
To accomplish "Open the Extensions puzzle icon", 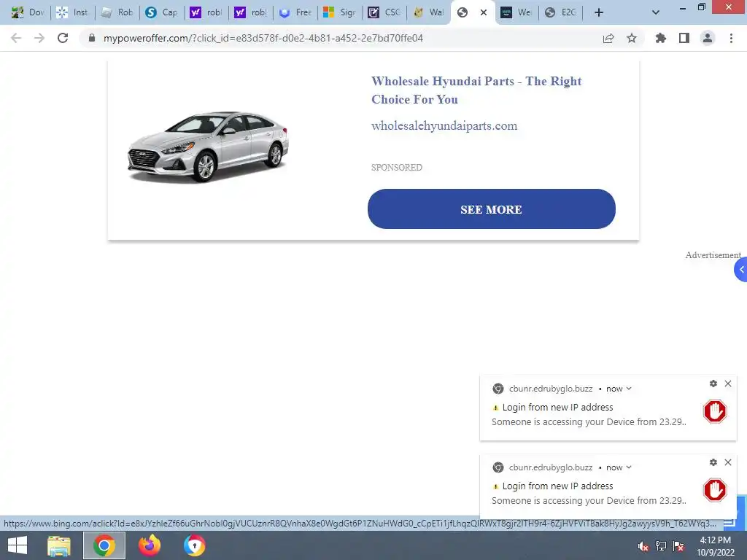I will point(661,38).
